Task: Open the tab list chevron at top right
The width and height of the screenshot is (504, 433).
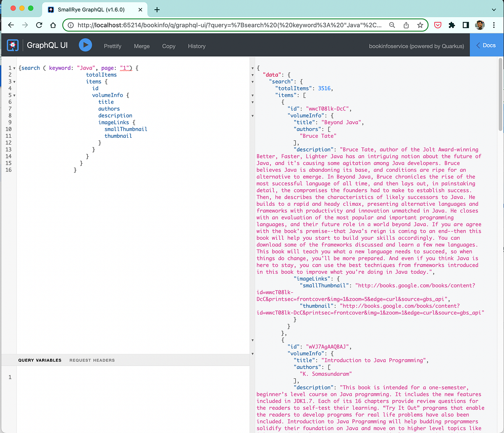Action: tap(494, 9)
